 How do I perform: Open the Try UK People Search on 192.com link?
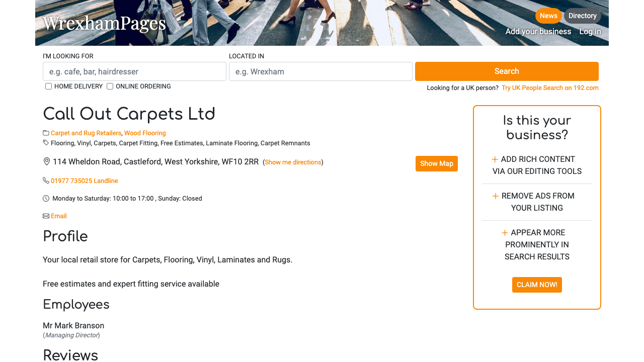tap(549, 87)
